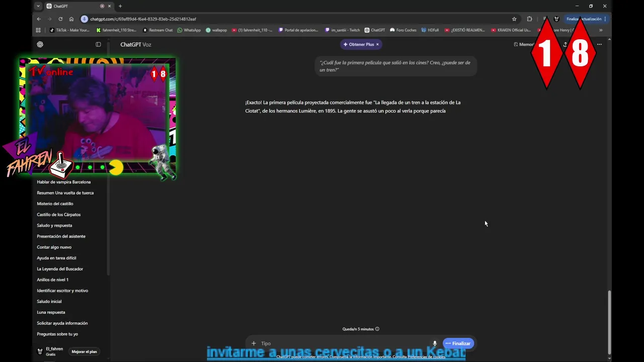The width and height of the screenshot is (644, 362).
Task: Reload the current page
Action: (x=60, y=19)
